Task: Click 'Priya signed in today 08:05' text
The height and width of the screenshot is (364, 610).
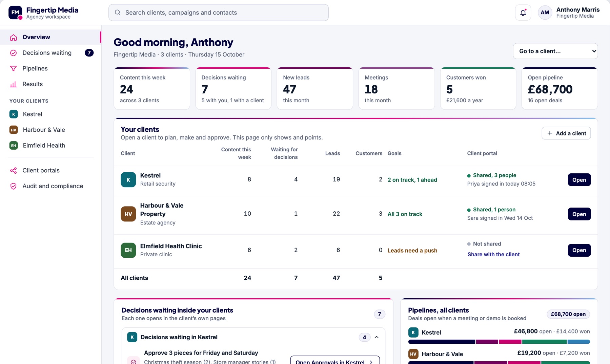Action: point(501,184)
